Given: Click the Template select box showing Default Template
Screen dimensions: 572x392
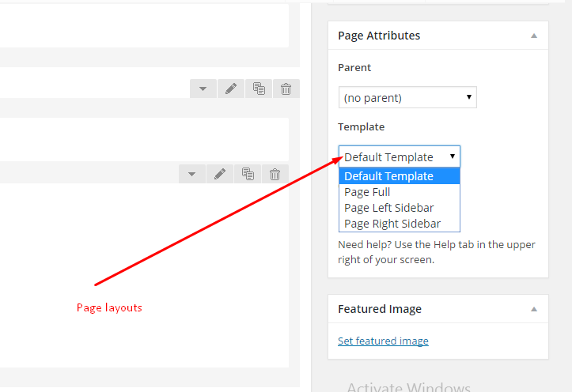Looking at the screenshot, I should (400, 157).
